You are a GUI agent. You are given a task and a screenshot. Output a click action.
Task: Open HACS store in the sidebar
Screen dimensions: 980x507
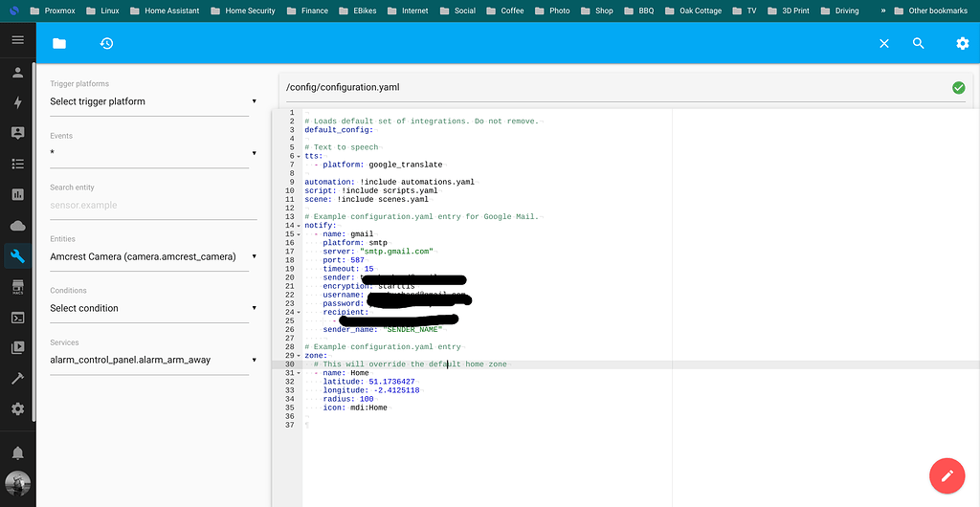coord(17,286)
